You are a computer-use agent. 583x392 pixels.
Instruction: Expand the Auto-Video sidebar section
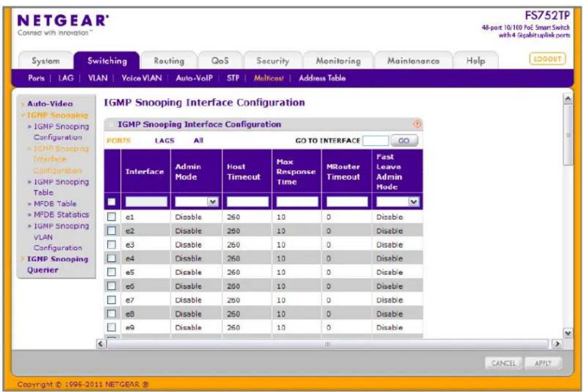point(50,104)
